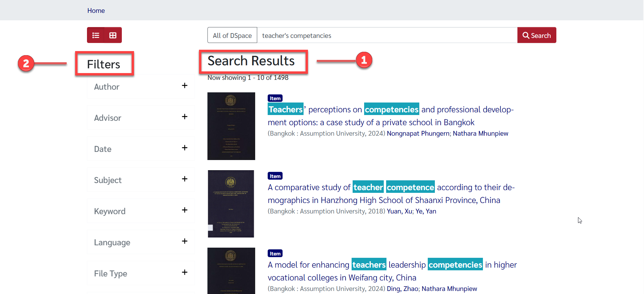Click the first result's cover thumbnail

[231, 126]
